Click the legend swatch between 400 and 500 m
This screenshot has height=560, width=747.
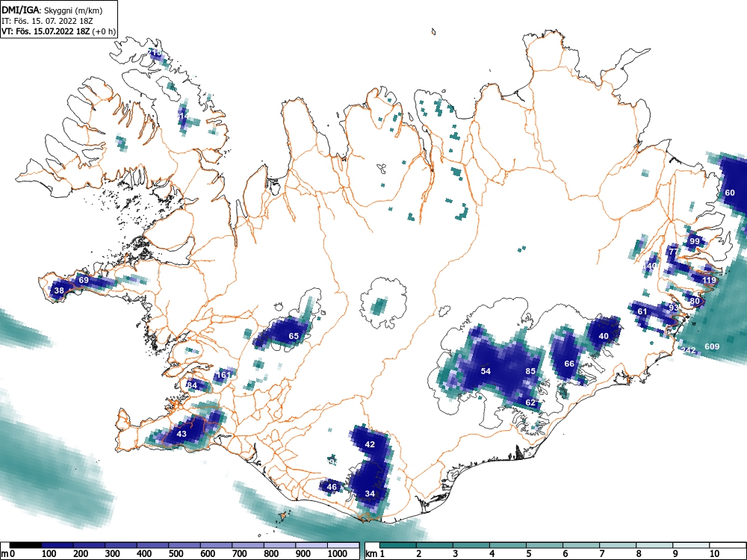coord(153,545)
